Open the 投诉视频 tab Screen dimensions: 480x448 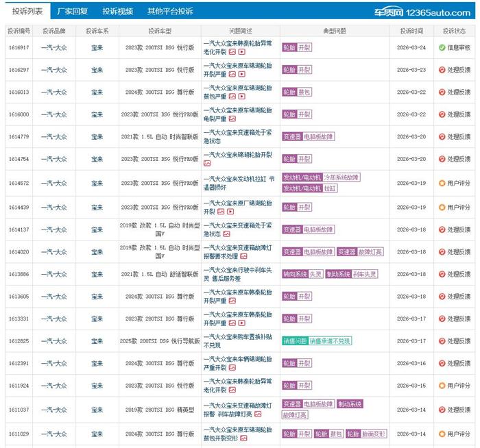click(x=117, y=12)
